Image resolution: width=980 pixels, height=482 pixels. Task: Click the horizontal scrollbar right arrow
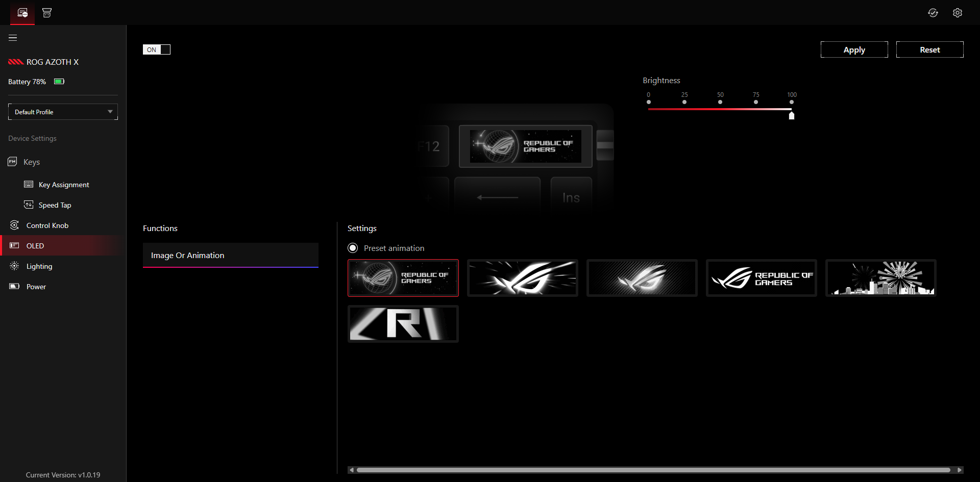click(960, 470)
